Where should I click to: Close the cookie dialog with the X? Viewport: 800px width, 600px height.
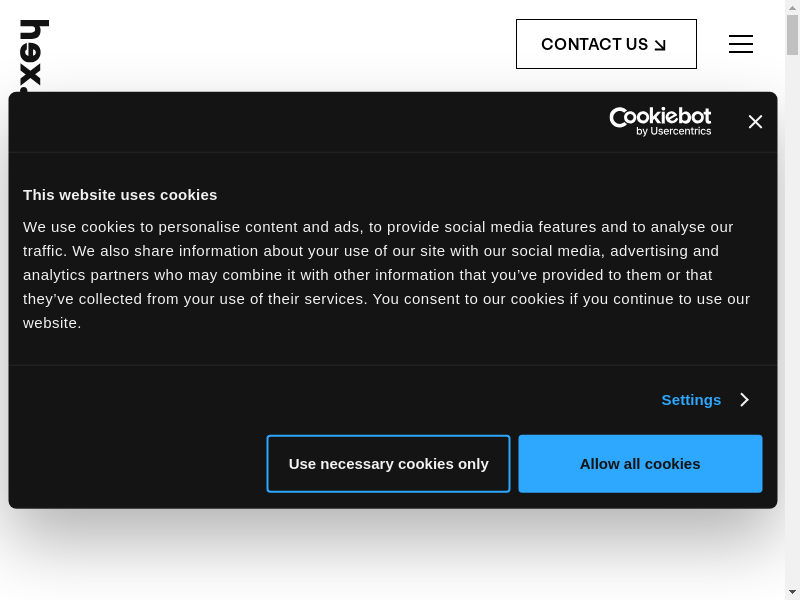(755, 122)
